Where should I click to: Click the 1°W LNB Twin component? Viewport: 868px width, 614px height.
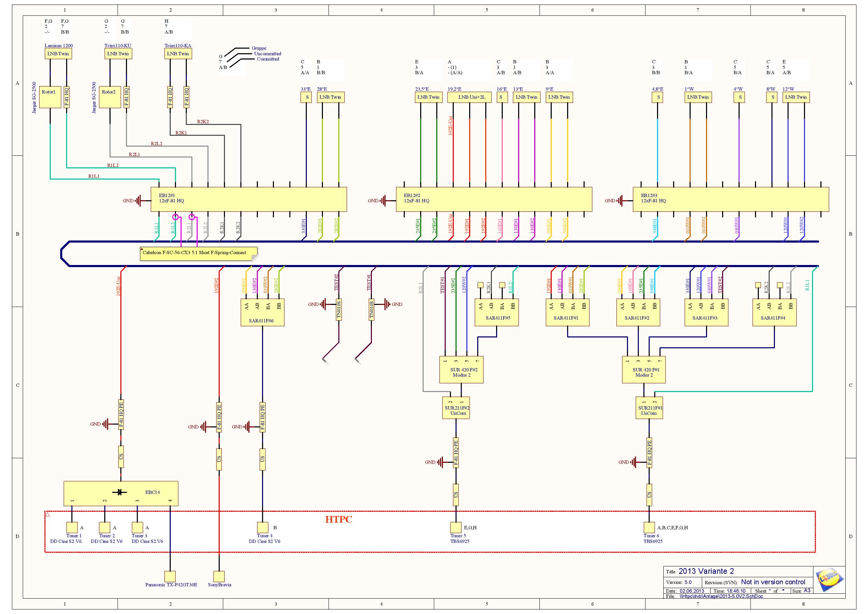pos(698,97)
